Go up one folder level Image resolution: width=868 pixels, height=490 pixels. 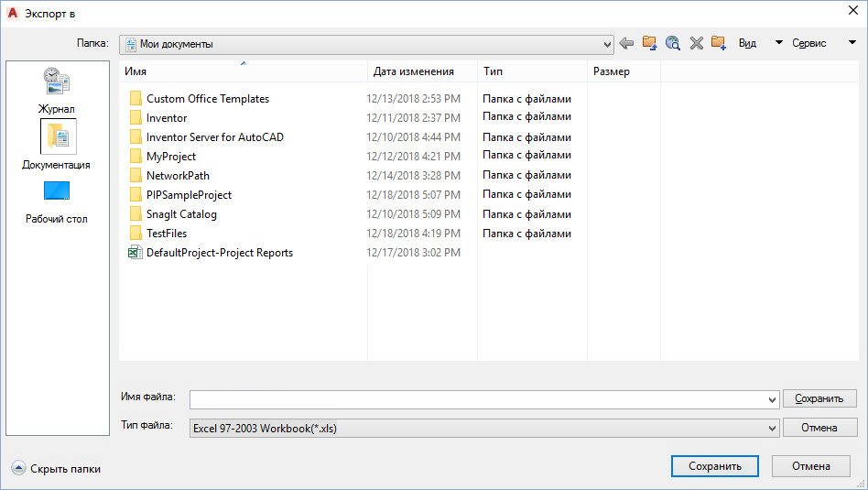(649, 43)
